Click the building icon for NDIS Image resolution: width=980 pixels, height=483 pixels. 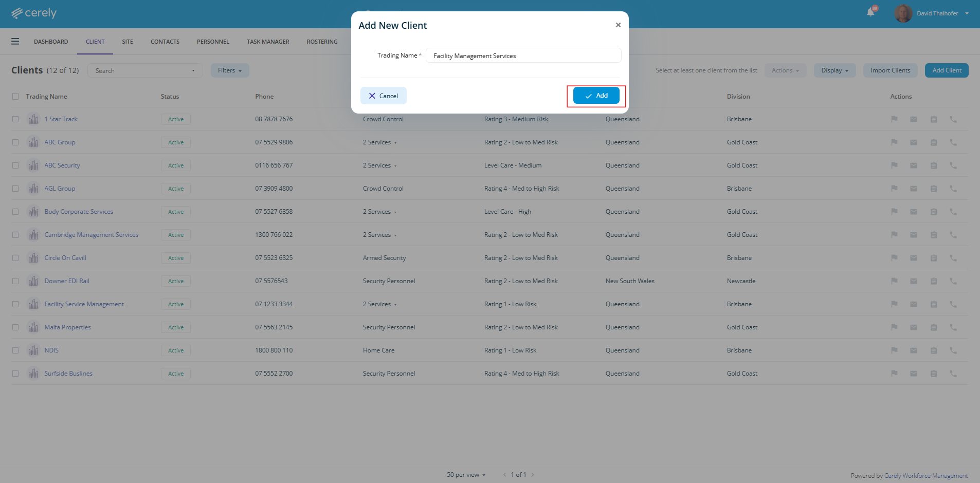(x=33, y=350)
